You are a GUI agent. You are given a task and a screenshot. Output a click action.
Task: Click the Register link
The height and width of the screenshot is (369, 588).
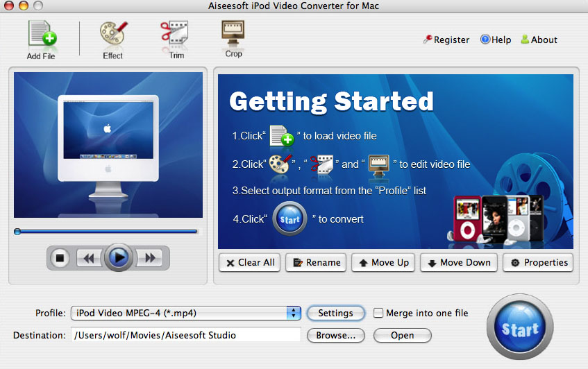(446, 40)
